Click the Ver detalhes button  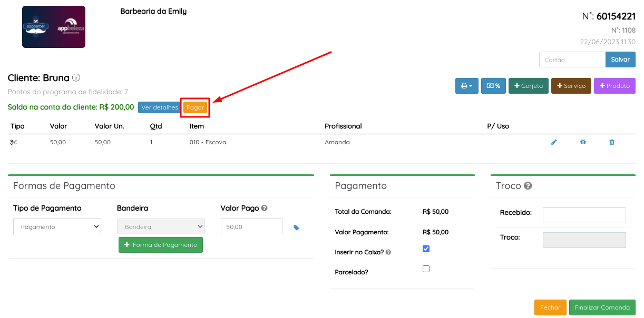(x=160, y=107)
